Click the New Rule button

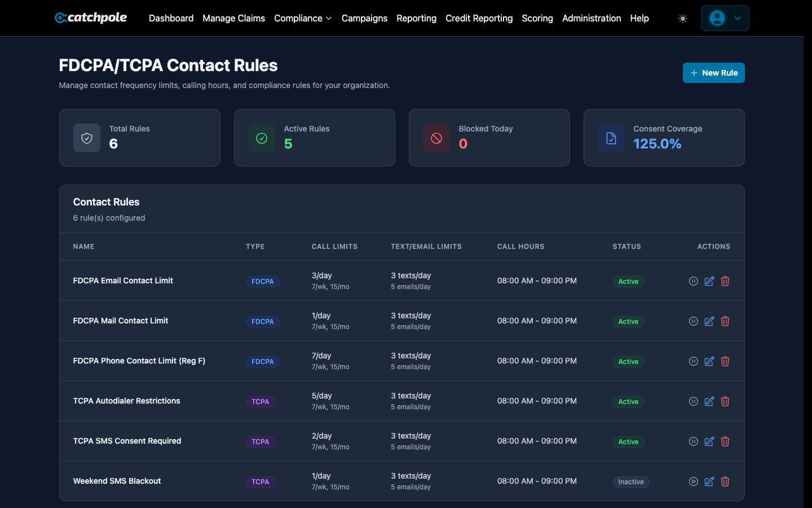[x=713, y=72]
